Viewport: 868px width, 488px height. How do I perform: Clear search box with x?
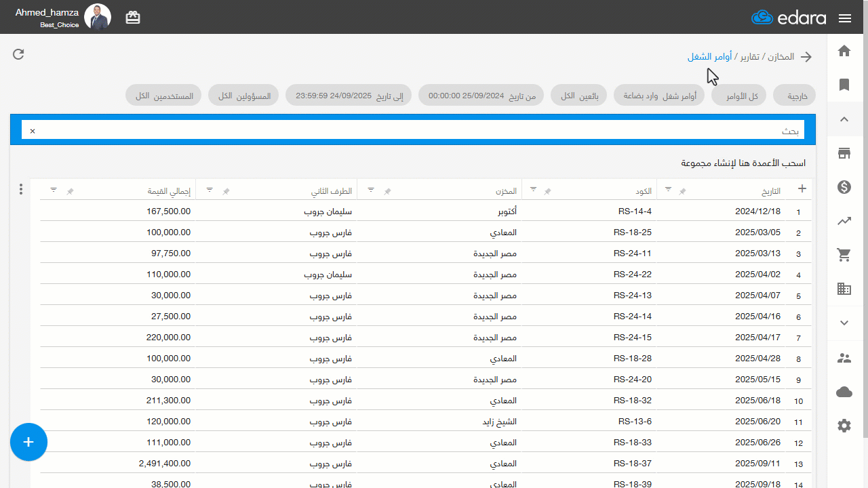(x=32, y=131)
